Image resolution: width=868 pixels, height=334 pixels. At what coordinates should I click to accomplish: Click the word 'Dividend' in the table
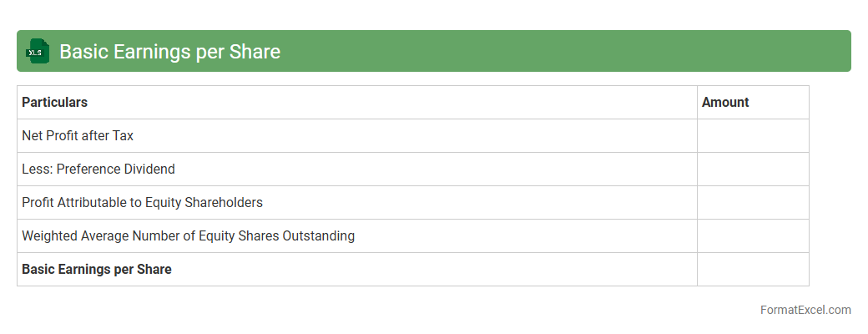tap(149, 170)
